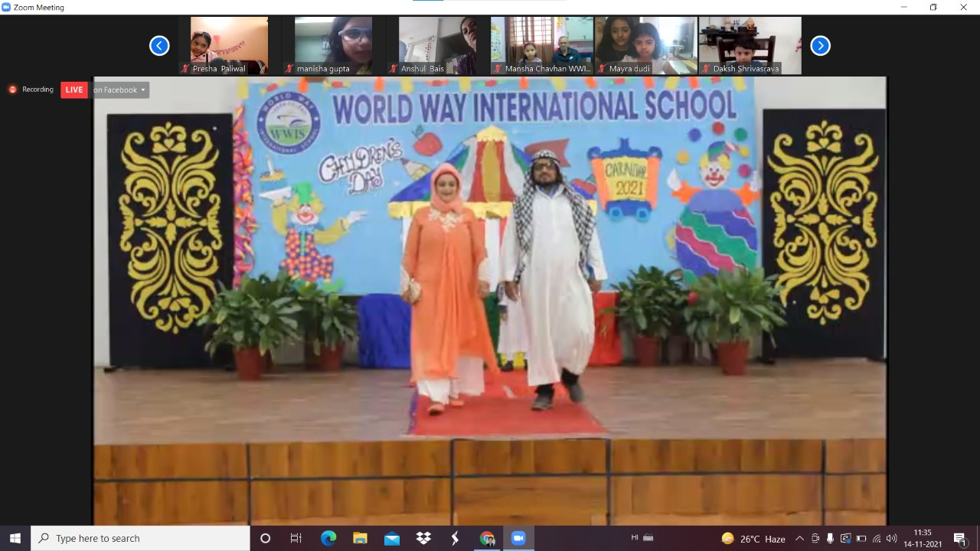Image resolution: width=980 pixels, height=551 pixels.
Task: Open Task View on the taskbar
Action: coord(296,538)
